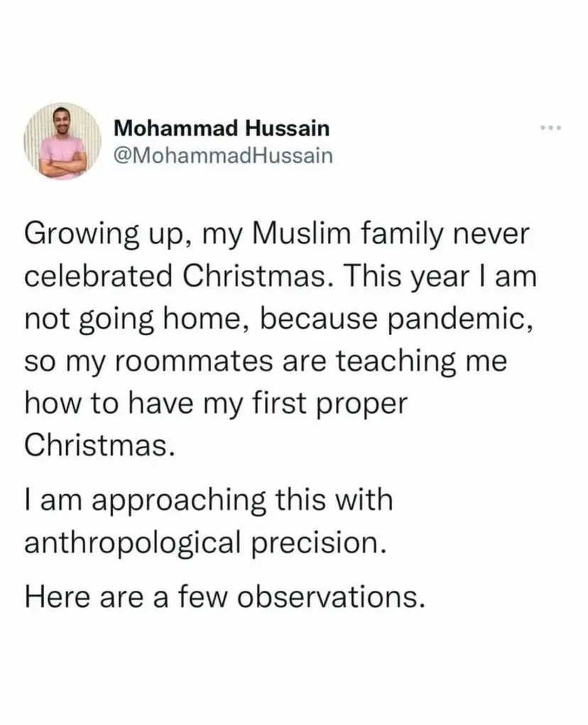Click the standalone word 'Christmas.' ending first paragraph
Screen dimensions: 588x725
coord(100,445)
